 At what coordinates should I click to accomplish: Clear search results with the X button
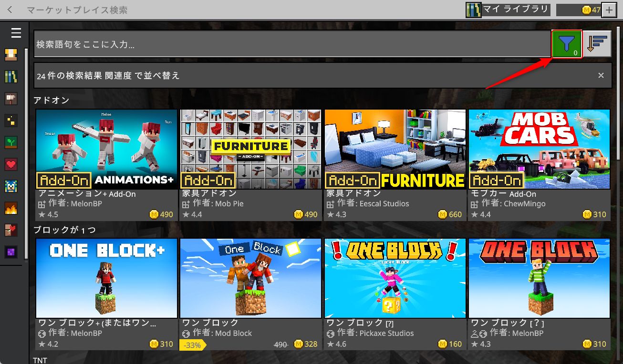[x=601, y=75]
